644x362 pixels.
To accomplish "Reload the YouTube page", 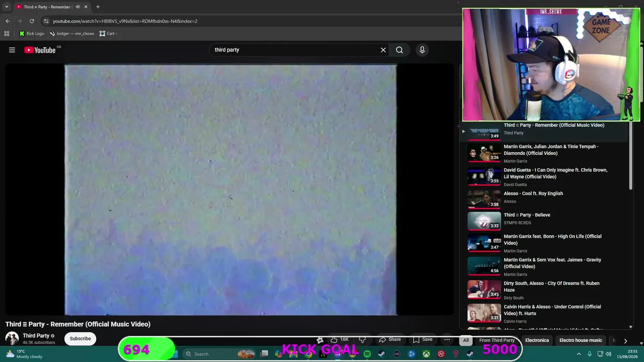I will tap(32, 21).
